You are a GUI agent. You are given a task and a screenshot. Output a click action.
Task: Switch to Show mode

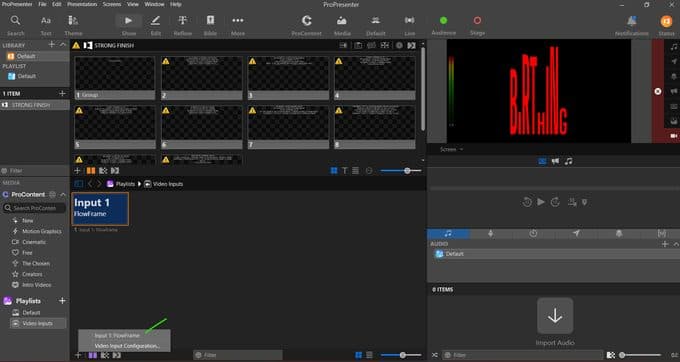128,25
